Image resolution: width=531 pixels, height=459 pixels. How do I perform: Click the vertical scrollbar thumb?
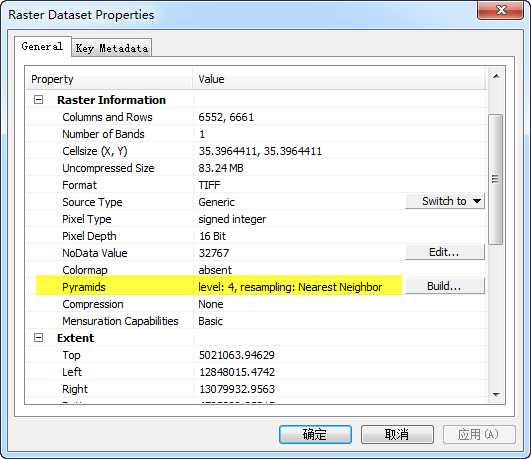coord(496,179)
